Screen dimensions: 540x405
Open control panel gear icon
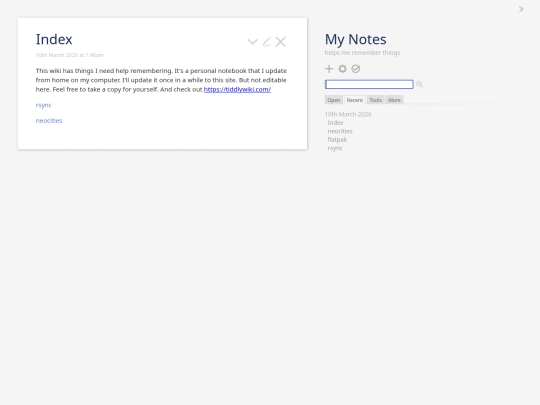pyautogui.click(x=342, y=69)
